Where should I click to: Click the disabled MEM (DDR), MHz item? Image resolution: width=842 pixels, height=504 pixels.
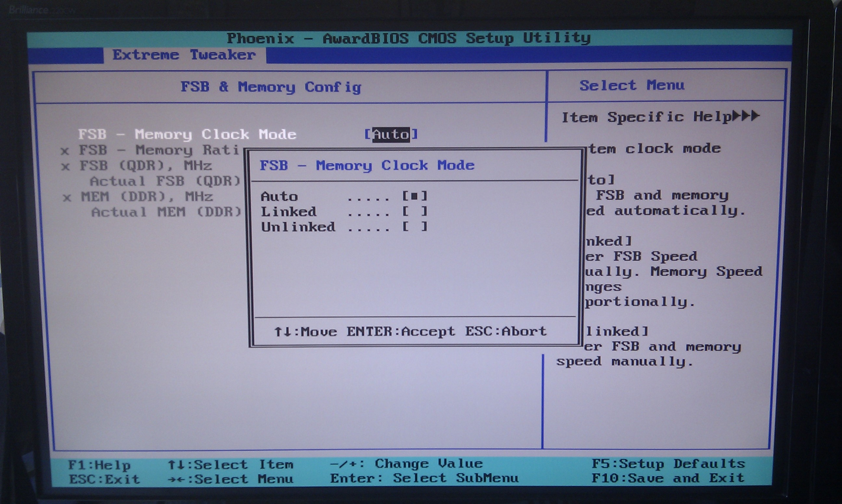[147, 197]
